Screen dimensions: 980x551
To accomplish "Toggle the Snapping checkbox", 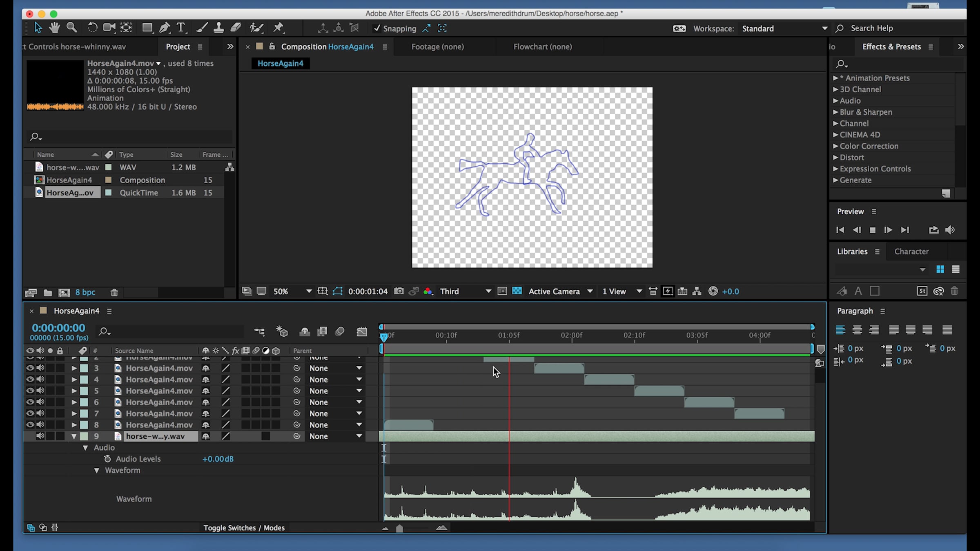I will click(377, 28).
